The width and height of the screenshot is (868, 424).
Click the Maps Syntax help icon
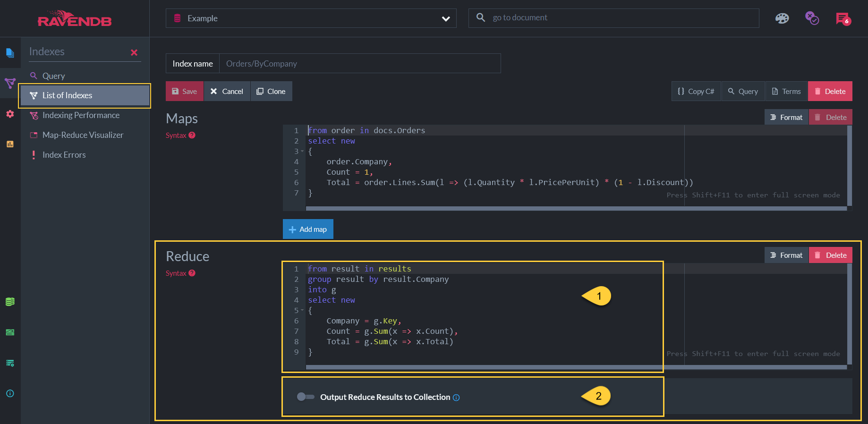tap(192, 135)
